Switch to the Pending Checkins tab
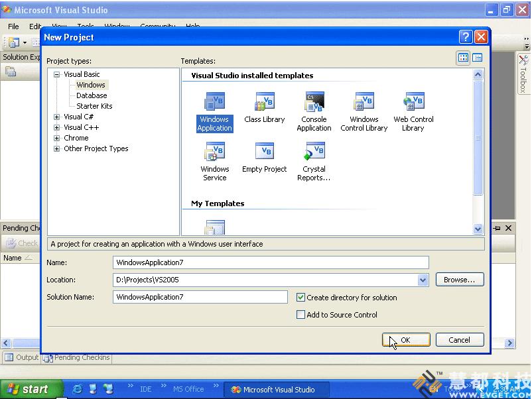 click(76, 357)
